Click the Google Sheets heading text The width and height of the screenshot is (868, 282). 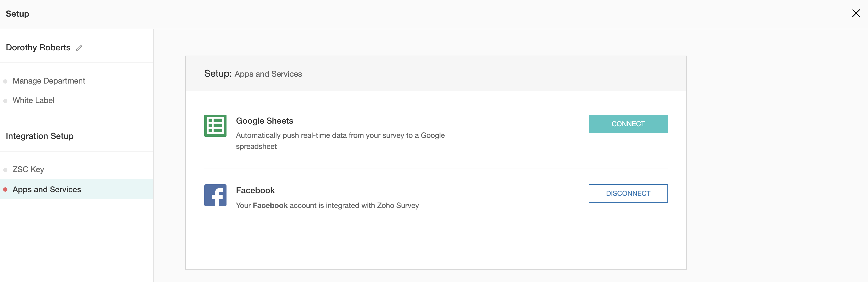click(x=264, y=121)
